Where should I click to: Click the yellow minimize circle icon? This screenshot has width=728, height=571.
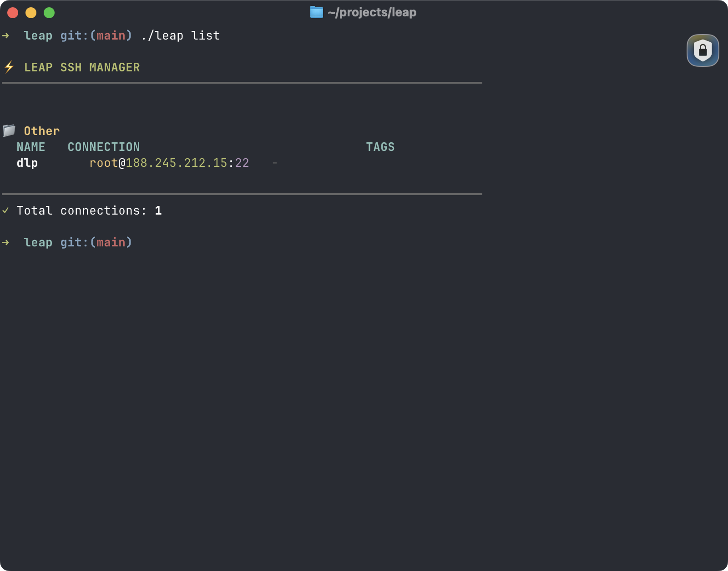[30, 13]
